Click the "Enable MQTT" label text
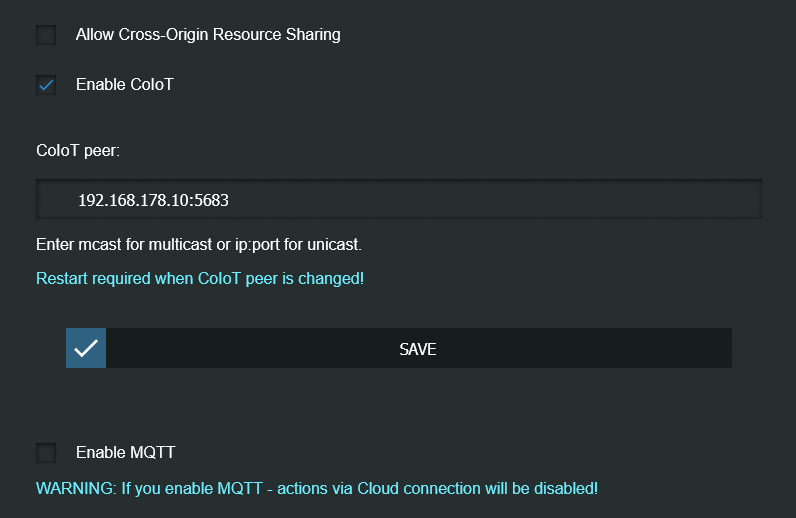 (126, 453)
